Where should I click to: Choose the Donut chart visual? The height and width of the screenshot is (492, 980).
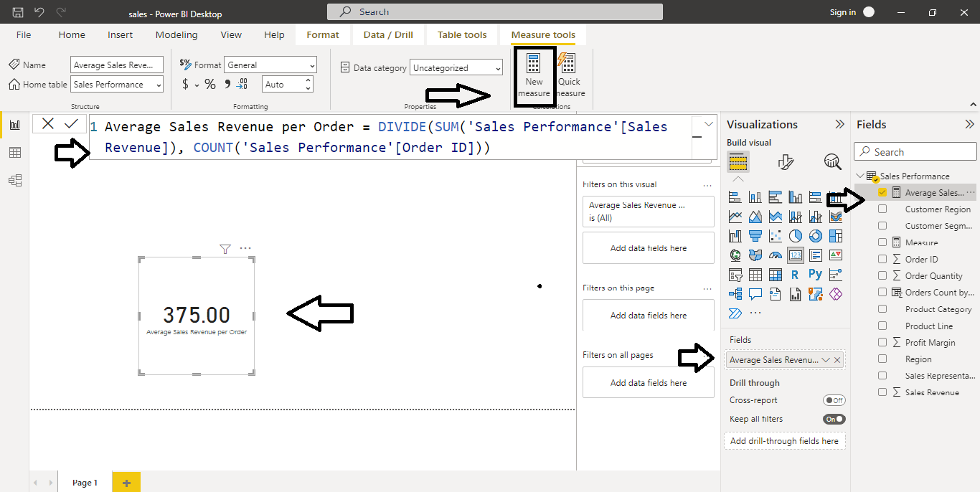(816, 236)
